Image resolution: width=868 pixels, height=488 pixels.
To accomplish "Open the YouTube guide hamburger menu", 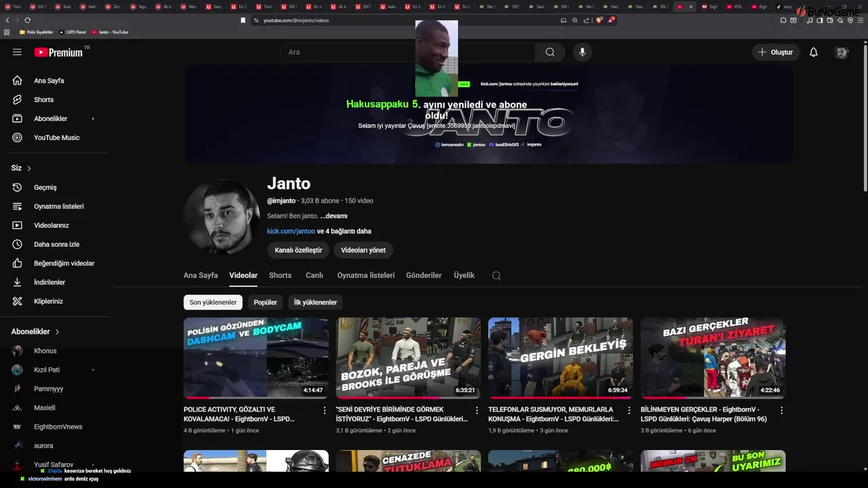I will click(17, 52).
